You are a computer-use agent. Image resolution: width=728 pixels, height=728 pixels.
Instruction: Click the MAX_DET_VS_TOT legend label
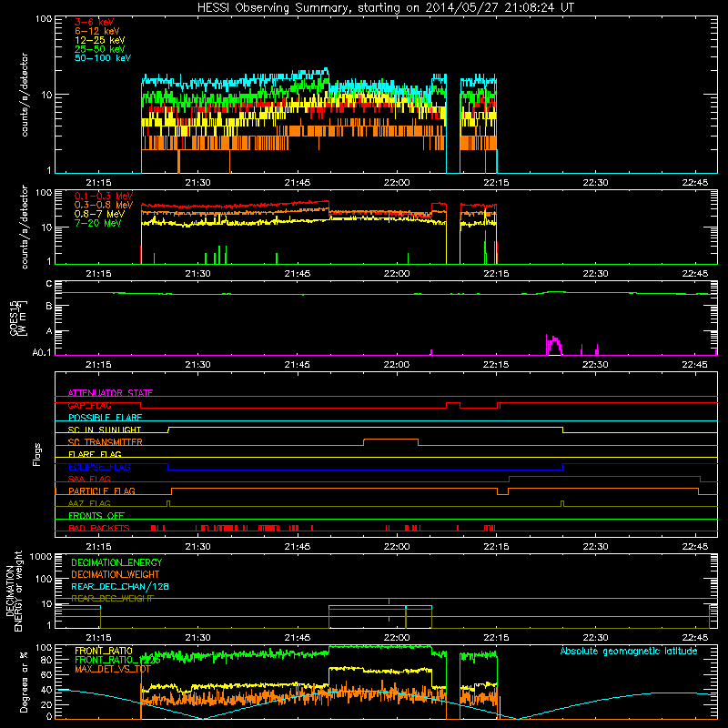(113, 669)
